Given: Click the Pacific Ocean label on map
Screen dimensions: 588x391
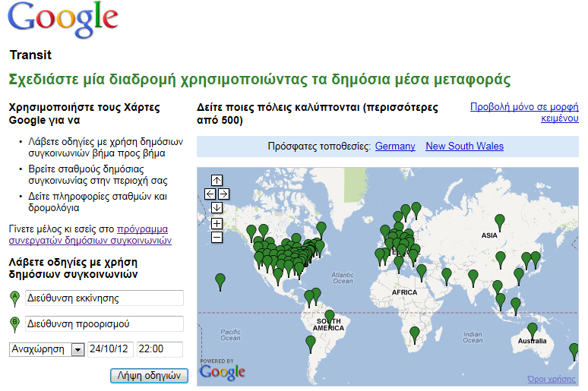Looking at the screenshot, I should (x=230, y=335).
